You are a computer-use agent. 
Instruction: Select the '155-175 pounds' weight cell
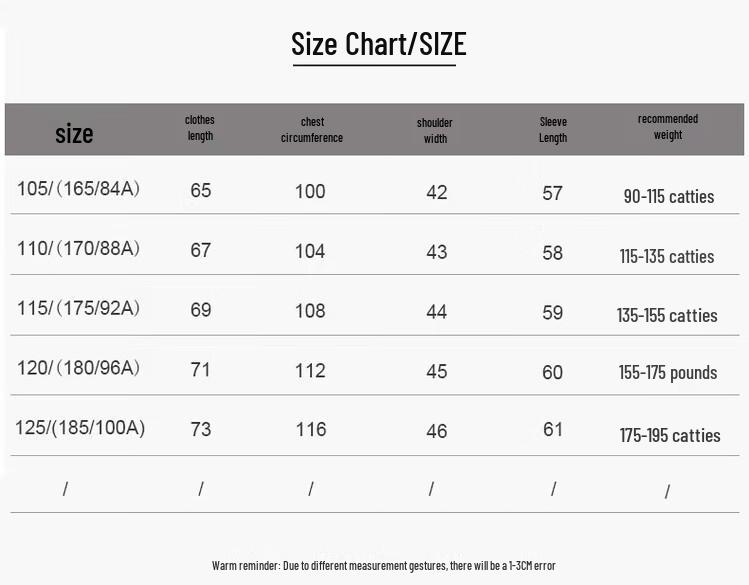pyautogui.click(x=668, y=373)
